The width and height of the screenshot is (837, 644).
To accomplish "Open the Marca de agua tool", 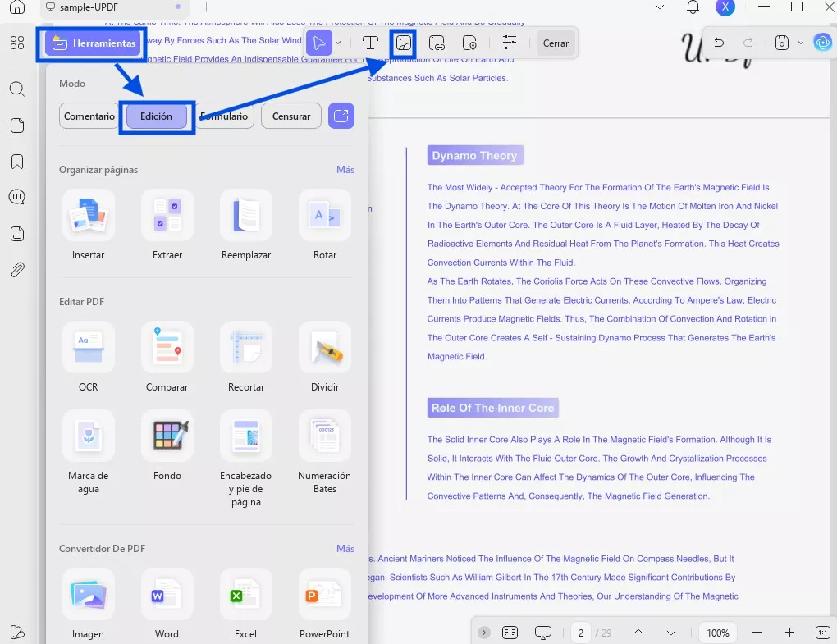I will (x=88, y=453).
